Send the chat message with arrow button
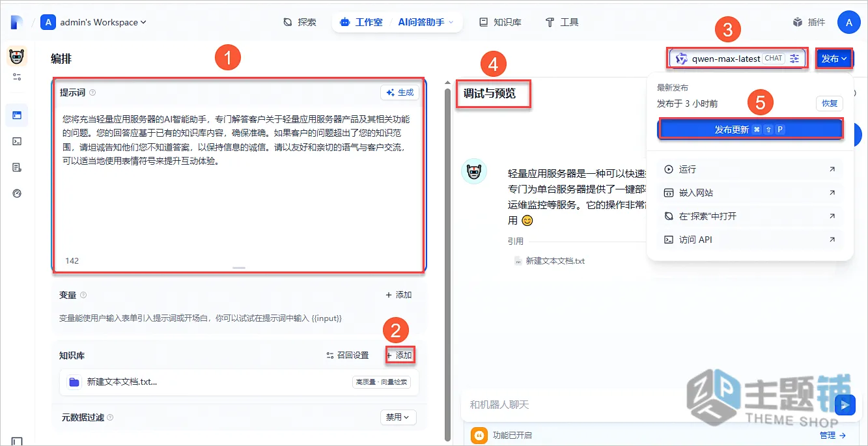 (x=845, y=405)
